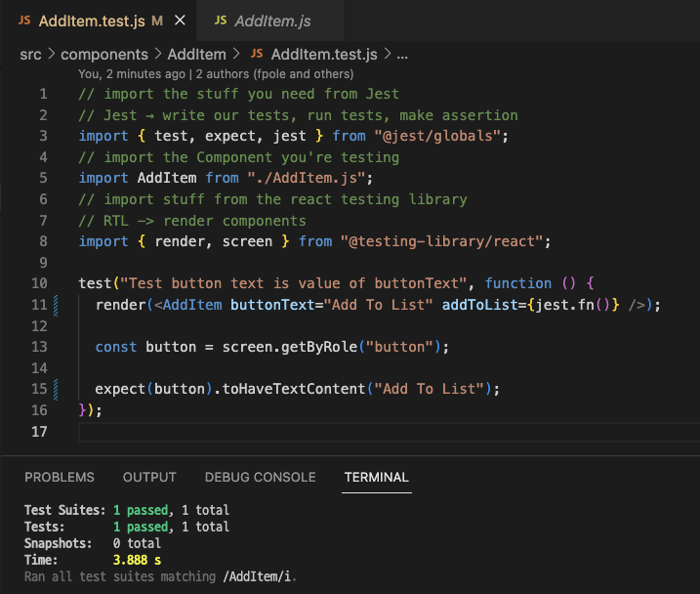Image resolution: width=700 pixels, height=594 pixels.
Task: Click the "@jest/globals" import string
Action: tap(437, 136)
